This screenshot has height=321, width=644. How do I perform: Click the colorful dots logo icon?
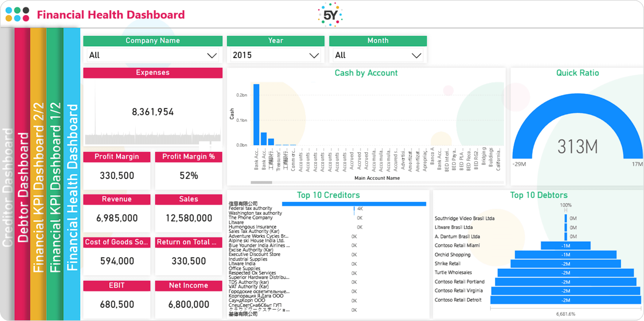[17, 14]
